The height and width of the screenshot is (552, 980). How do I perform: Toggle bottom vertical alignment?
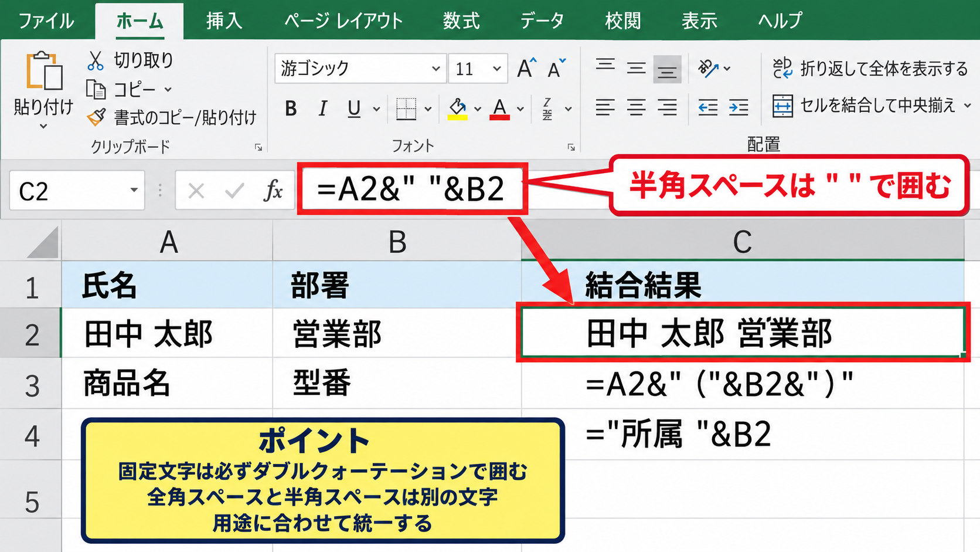[667, 69]
